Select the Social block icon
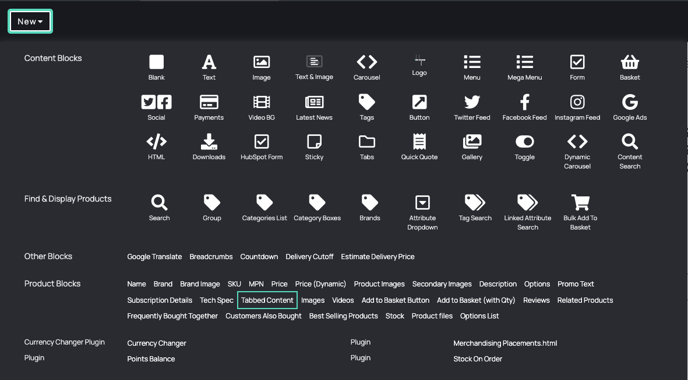688x380 pixels. pos(156,107)
